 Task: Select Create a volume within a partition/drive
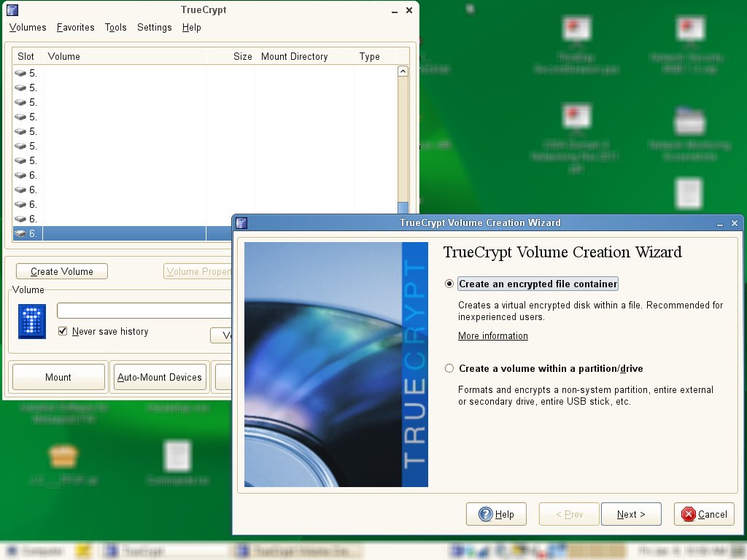[x=450, y=368]
